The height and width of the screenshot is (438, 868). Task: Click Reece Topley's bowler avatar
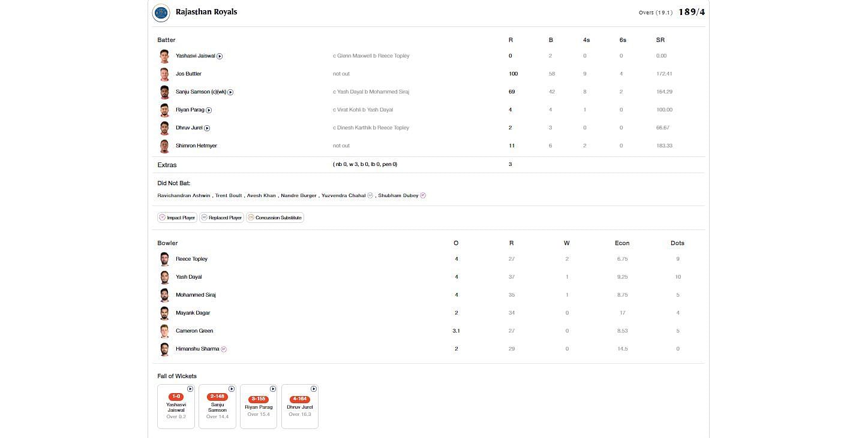click(x=164, y=259)
